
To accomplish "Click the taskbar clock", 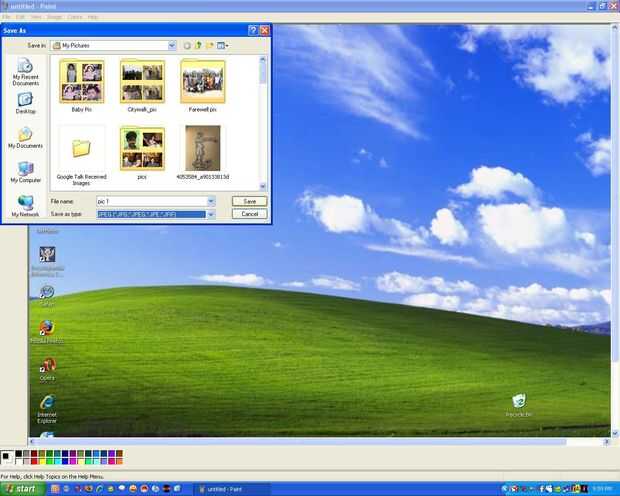I will click(603, 489).
